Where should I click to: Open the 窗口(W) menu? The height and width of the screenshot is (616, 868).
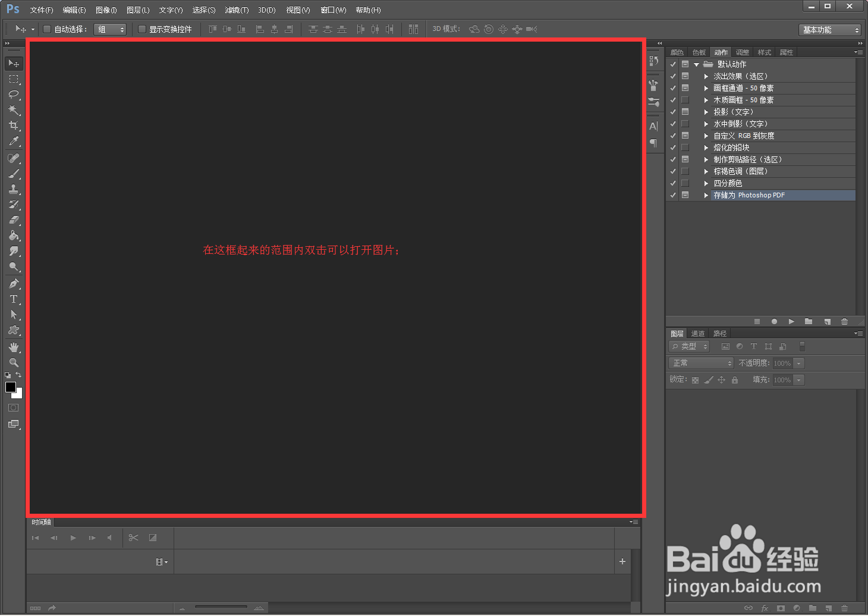point(333,10)
